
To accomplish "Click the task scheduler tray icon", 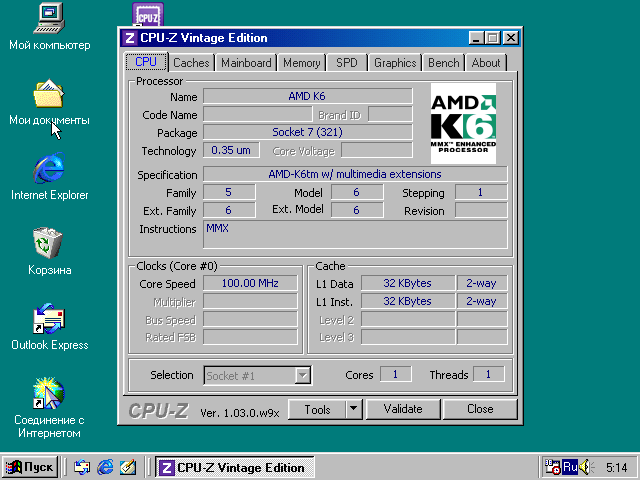I will (x=552, y=467).
